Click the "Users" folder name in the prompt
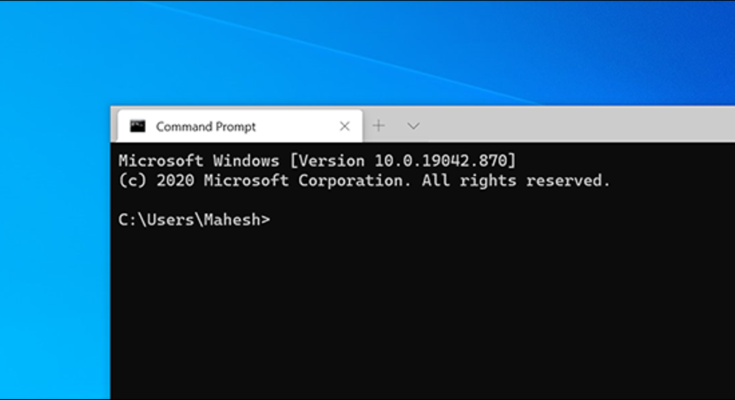 click(x=169, y=220)
